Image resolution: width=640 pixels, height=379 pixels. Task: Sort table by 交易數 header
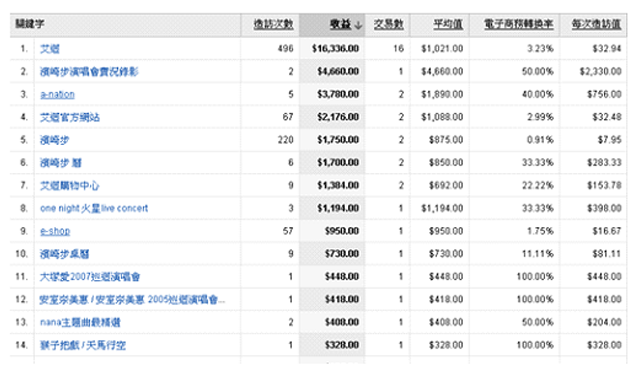click(389, 24)
